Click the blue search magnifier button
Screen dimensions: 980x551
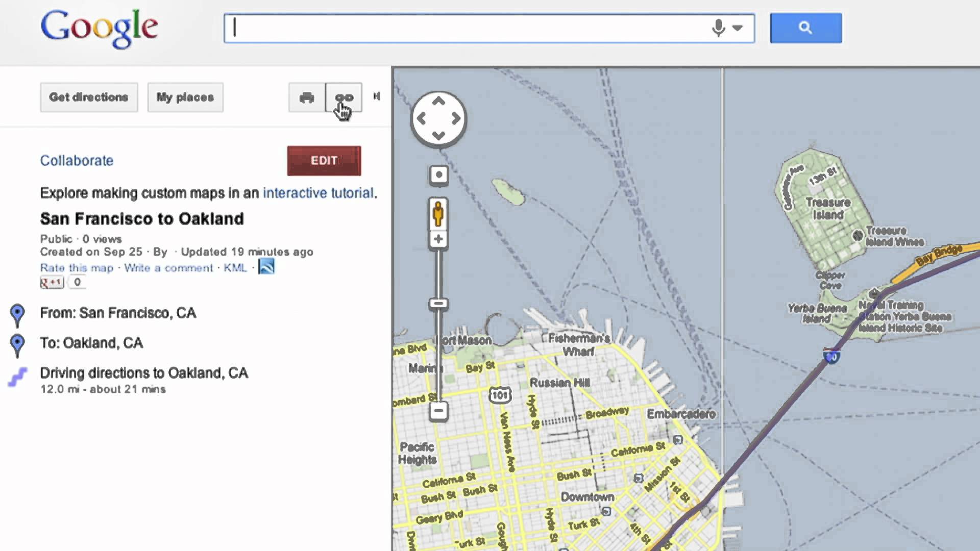tap(805, 28)
